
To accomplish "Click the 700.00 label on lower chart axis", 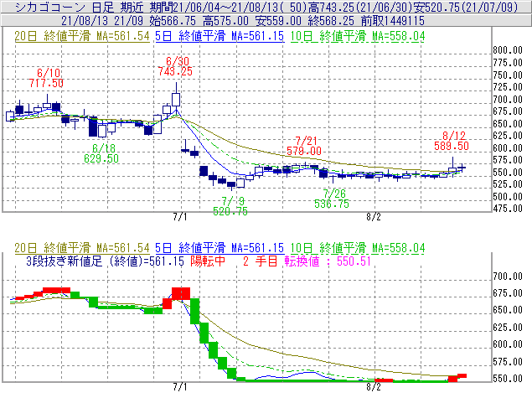I will pyautogui.click(x=508, y=277).
